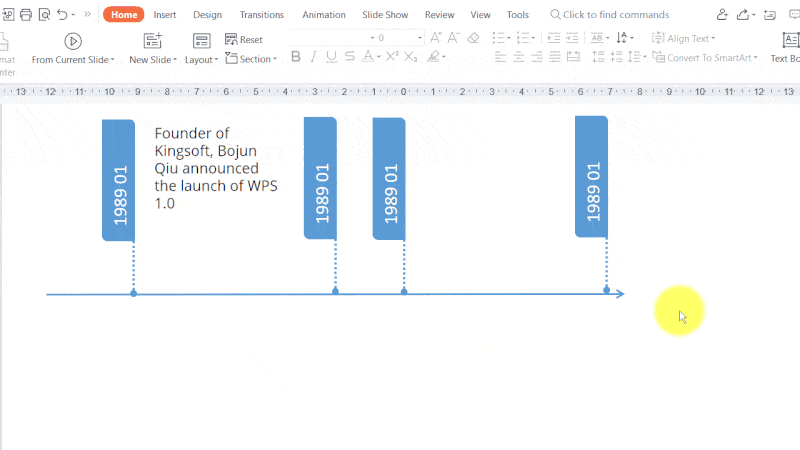Click the Format Painter icon
The width and height of the screenshot is (800, 450).
click(x=4, y=41)
